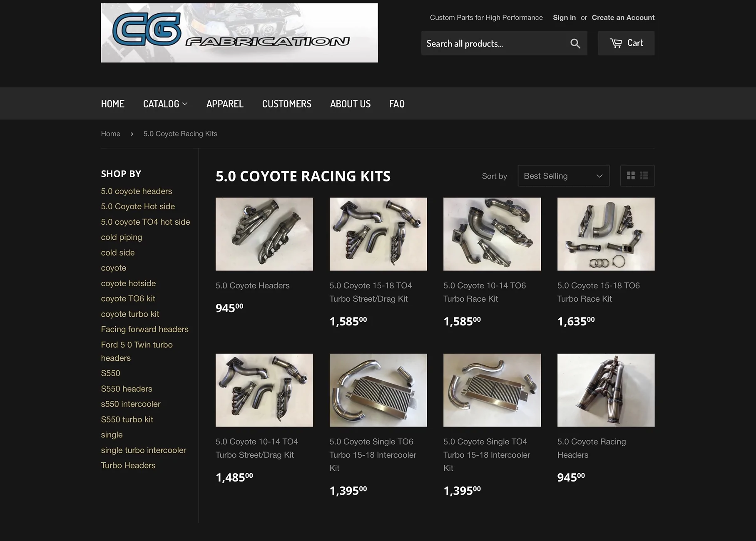Open the Sort by Best Selling dropdown

(x=563, y=176)
